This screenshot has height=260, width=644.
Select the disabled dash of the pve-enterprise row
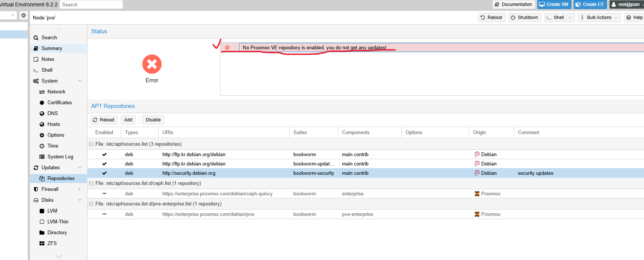(104, 214)
